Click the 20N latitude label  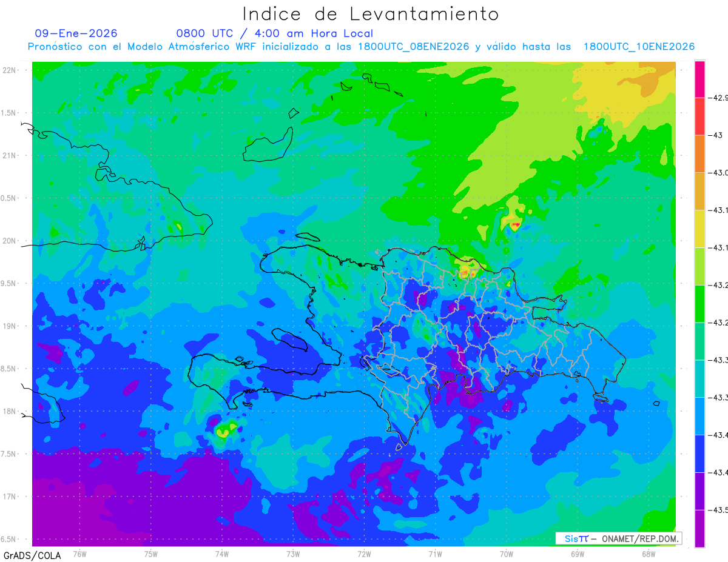coord(10,241)
